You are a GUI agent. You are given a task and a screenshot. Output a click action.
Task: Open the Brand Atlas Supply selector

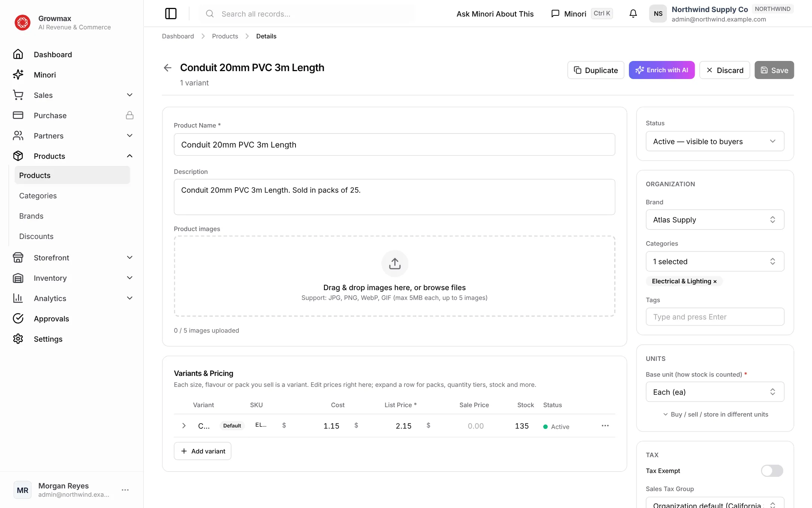(715, 219)
